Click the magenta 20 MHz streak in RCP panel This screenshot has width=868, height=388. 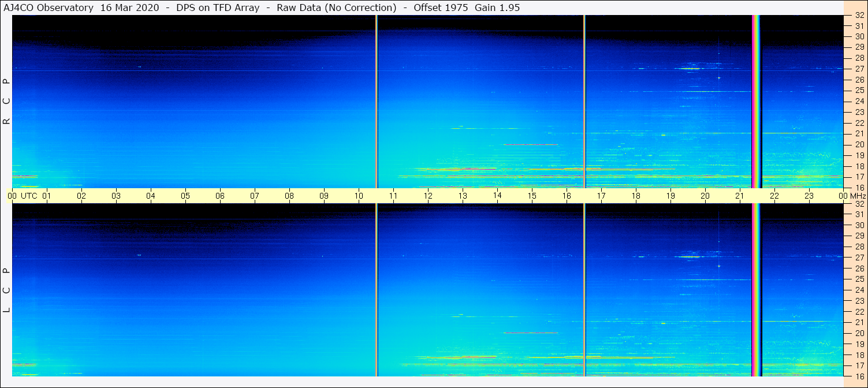coord(530,144)
